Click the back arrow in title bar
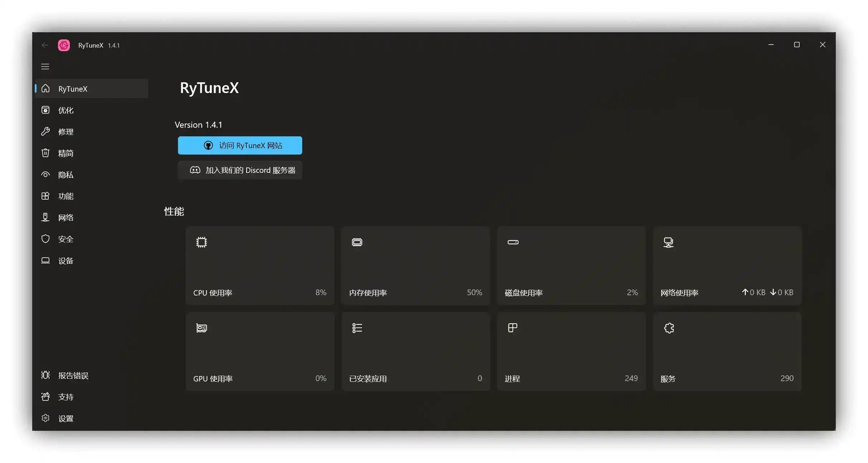 click(x=45, y=45)
